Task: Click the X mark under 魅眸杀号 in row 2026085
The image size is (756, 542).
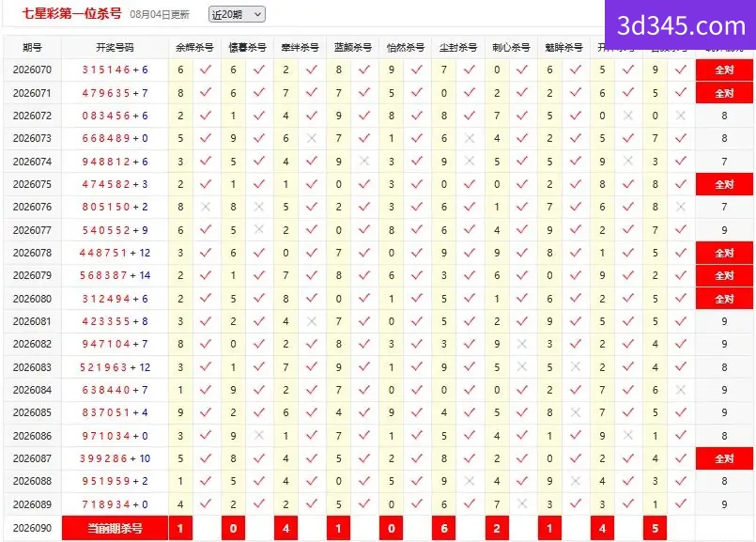Action: pos(575,412)
